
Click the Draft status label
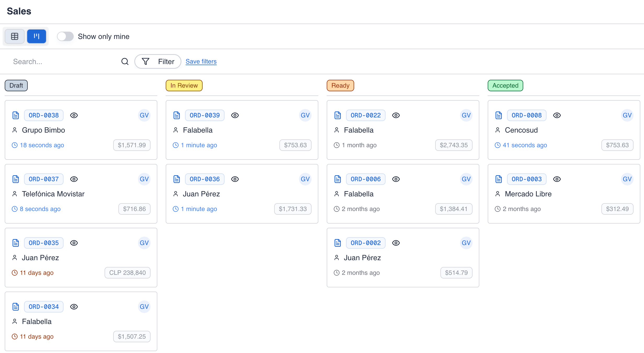[x=16, y=85]
